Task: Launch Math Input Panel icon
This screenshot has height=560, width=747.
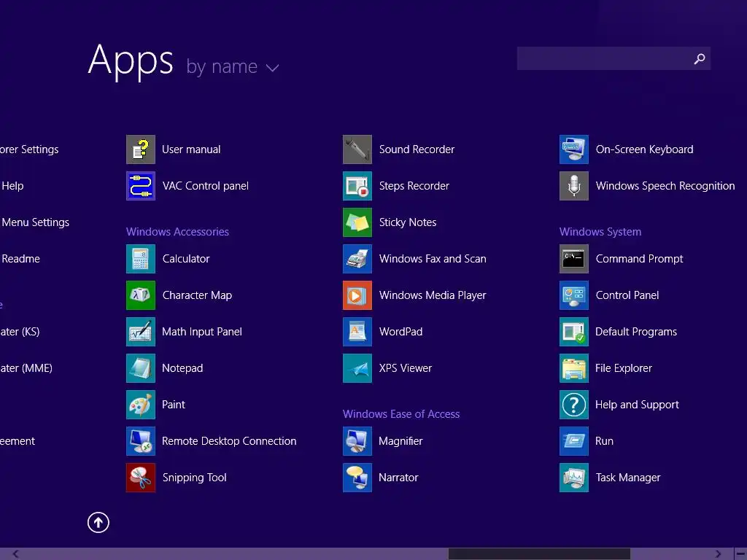Action: 141,332
